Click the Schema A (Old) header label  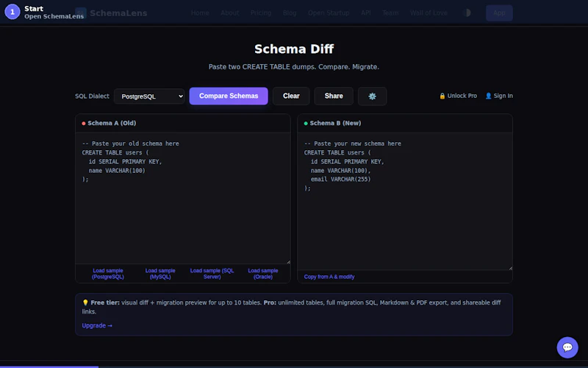[x=112, y=123]
